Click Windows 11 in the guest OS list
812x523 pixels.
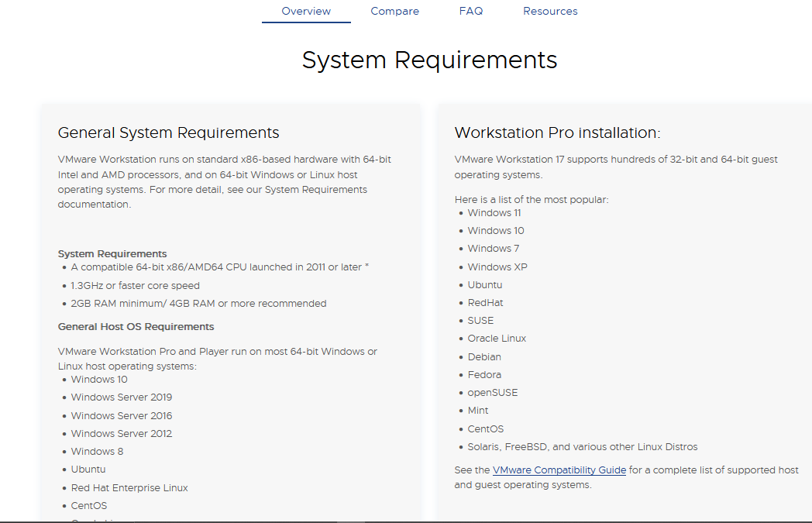(x=494, y=213)
